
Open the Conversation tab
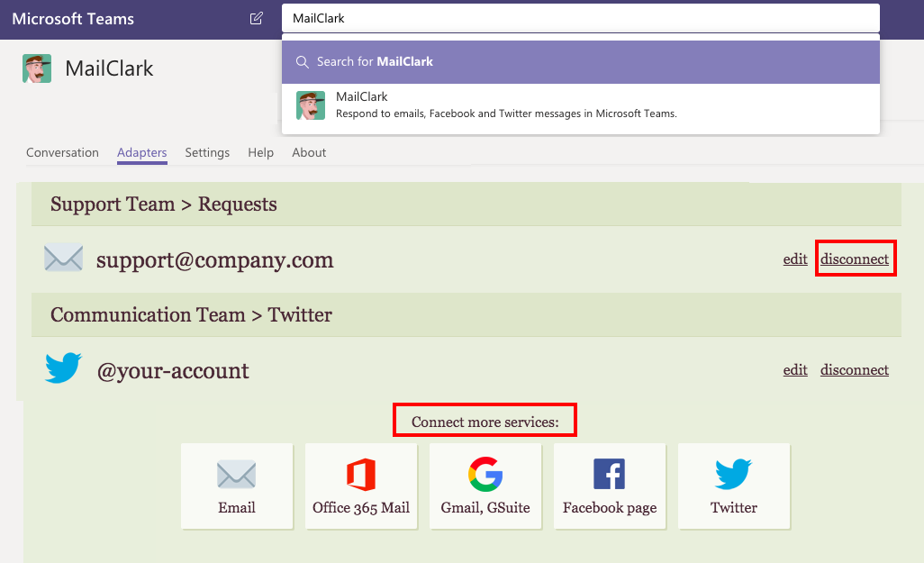pos(62,153)
